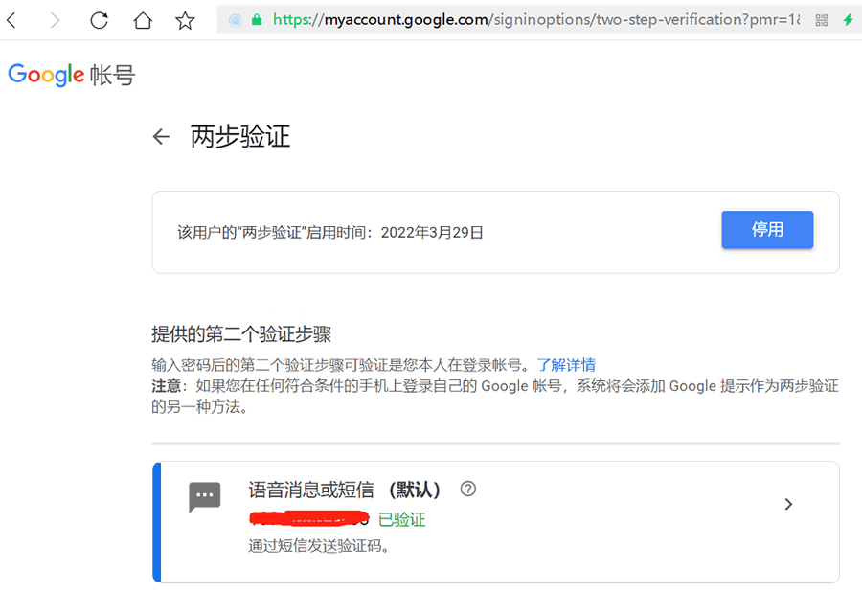This screenshot has width=862, height=616.
Task: Expand the 语音消息或短信 option chevron
Action: coord(788,504)
